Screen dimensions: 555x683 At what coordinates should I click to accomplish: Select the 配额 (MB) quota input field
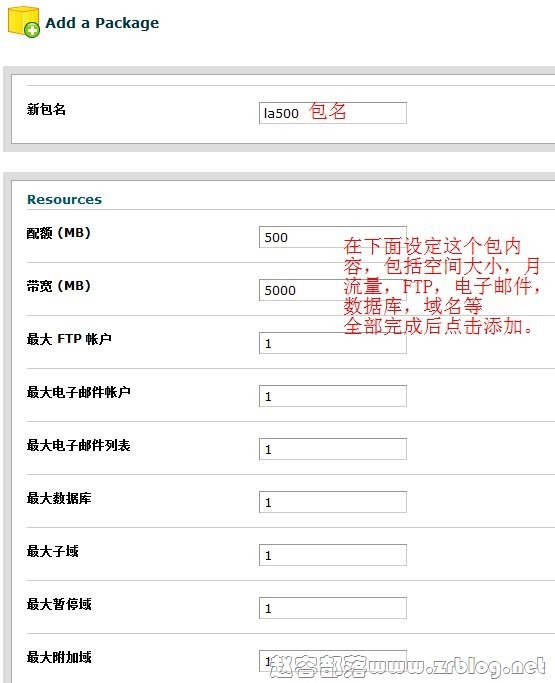pyautogui.click(x=333, y=237)
